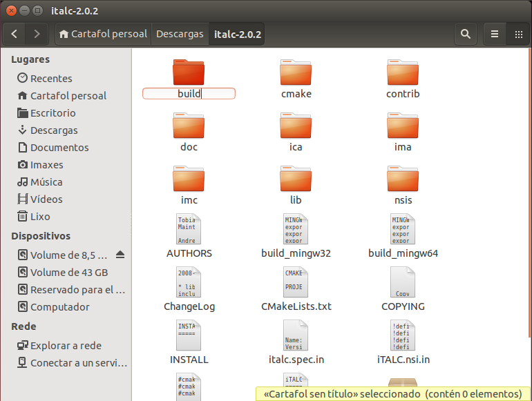This screenshot has width=532, height=401.
Task: Open Lixo trash in the sidebar
Action: click(x=66, y=217)
